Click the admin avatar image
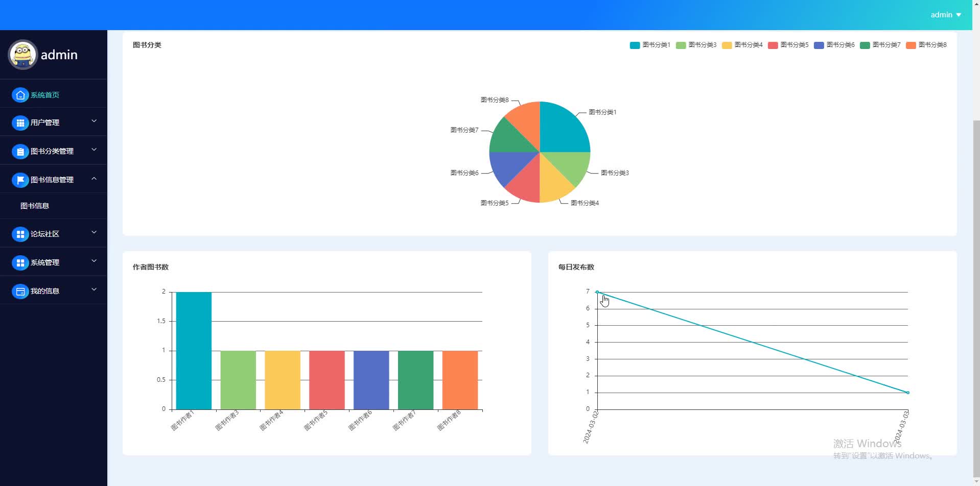Screen dimensions: 980x486 pyautogui.click(x=23, y=55)
